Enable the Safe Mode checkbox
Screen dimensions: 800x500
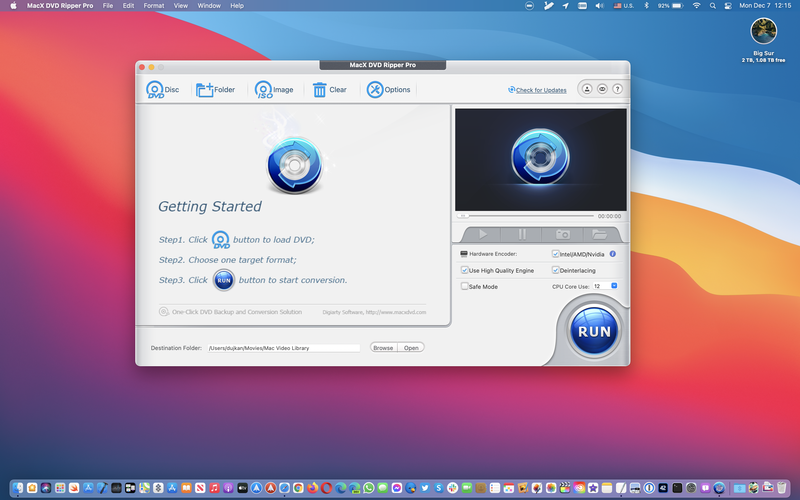coord(464,286)
